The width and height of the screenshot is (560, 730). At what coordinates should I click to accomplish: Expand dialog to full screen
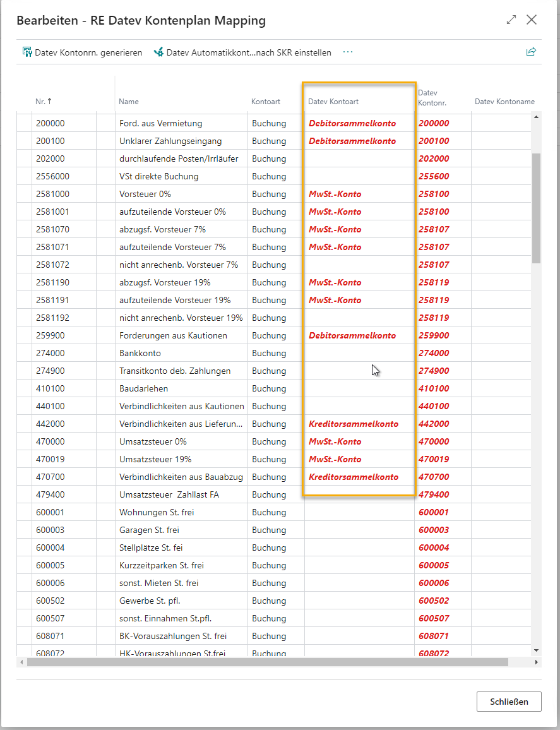pos(511,20)
